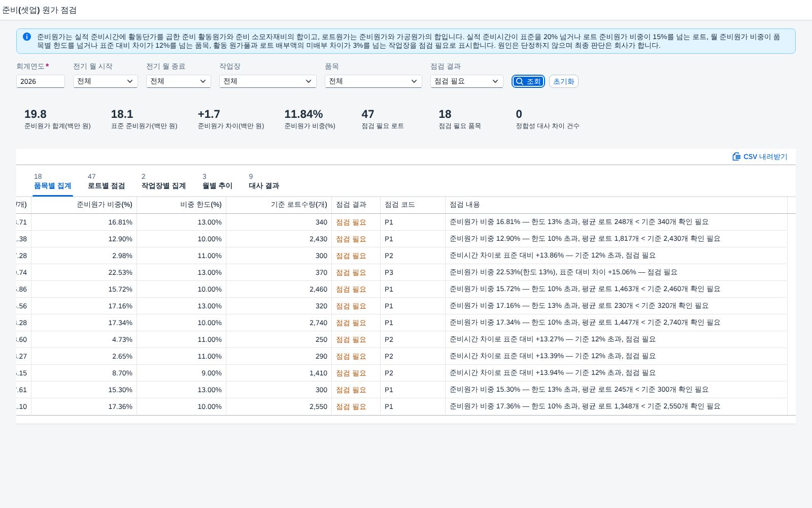Select the row with 22.53% 준비원가 비중

click(x=401, y=272)
